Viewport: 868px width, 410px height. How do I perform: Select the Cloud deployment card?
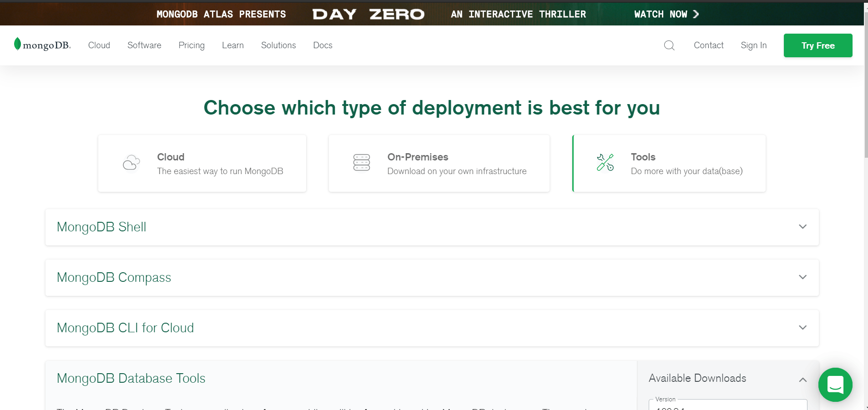click(202, 163)
